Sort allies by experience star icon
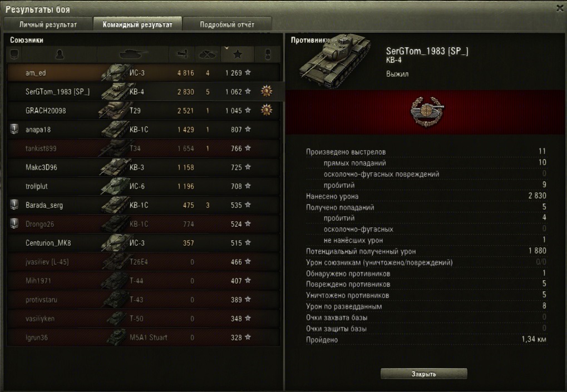567x392 pixels. point(238,54)
